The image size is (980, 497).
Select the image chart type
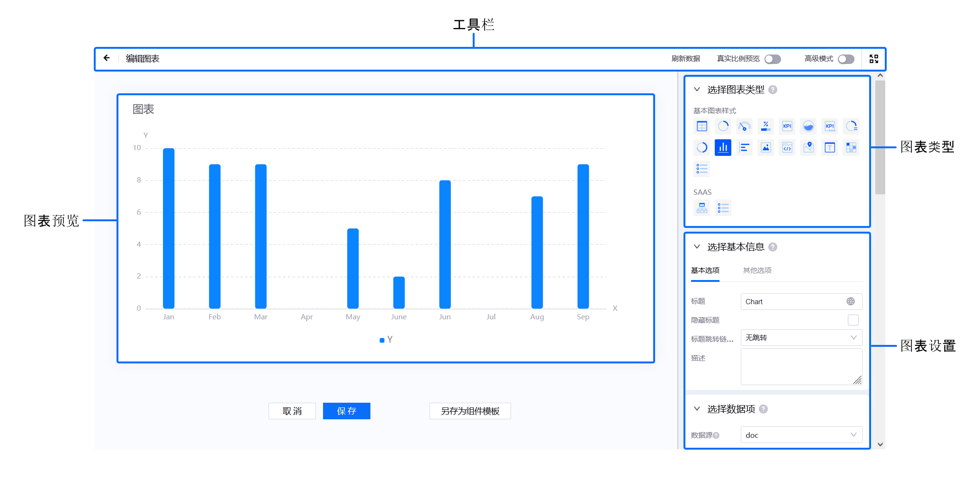[x=766, y=147]
